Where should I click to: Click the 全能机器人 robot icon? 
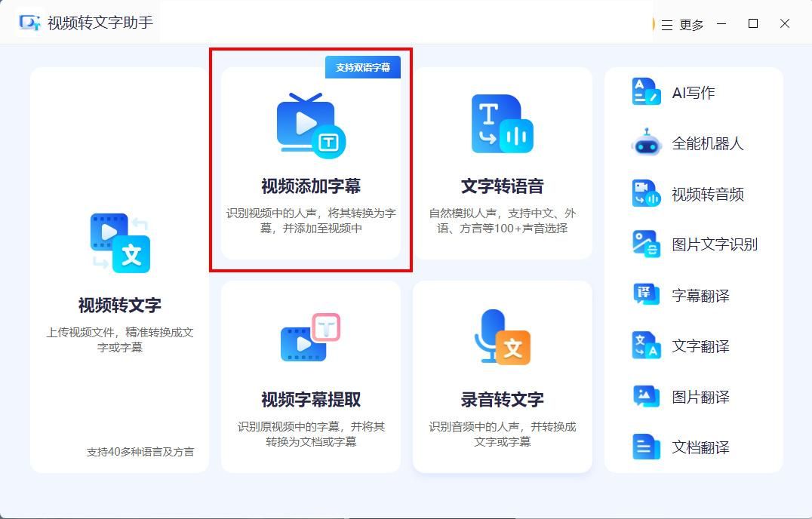(x=646, y=143)
